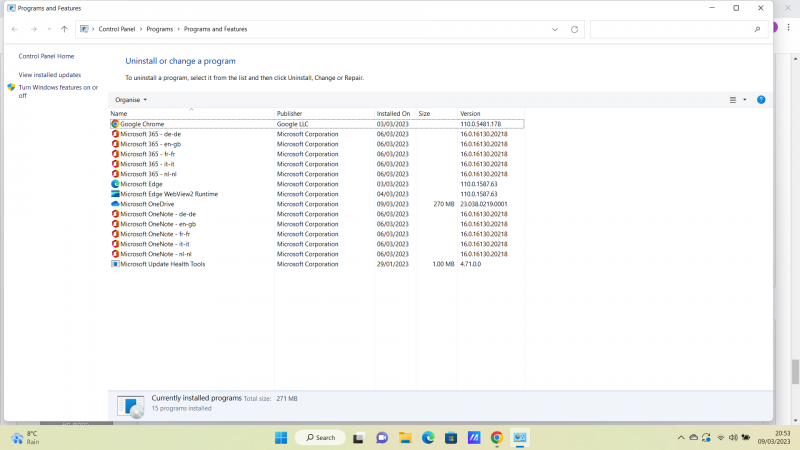The width and height of the screenshot is (800, 450).
Task: Sort by the Name column header
Action: coord(191,113)
